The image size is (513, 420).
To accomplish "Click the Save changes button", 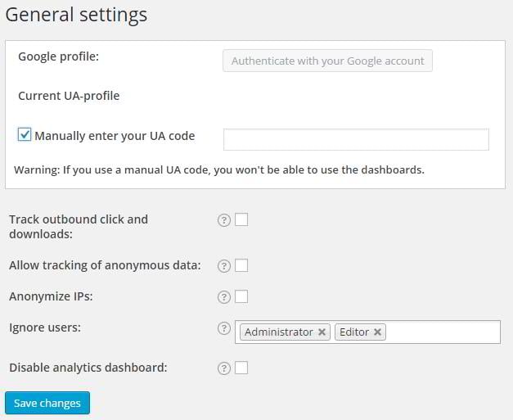I will (x=47, y=403).
